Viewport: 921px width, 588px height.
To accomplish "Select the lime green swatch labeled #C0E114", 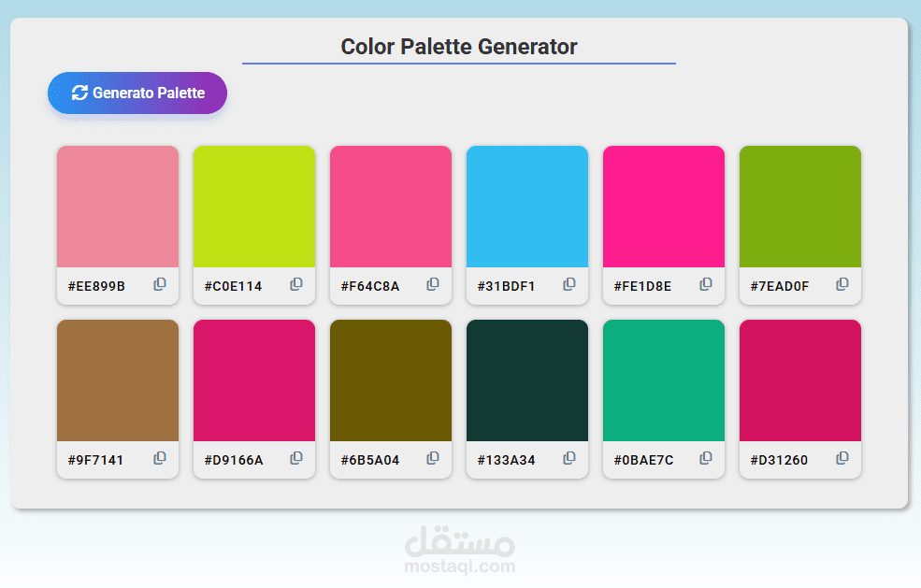I will point(253,206).
